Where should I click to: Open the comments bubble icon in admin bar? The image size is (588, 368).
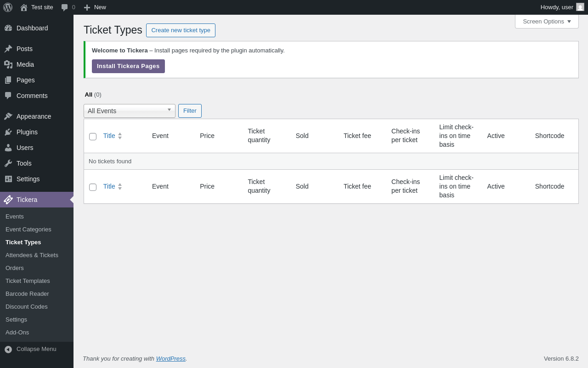pyautogui.click(x=65, y=7)
